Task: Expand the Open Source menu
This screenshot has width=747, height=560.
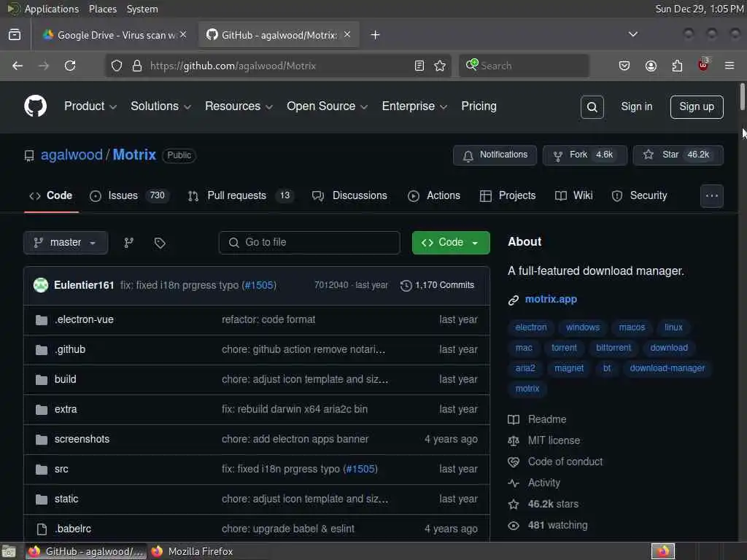Action: (327, 106)
